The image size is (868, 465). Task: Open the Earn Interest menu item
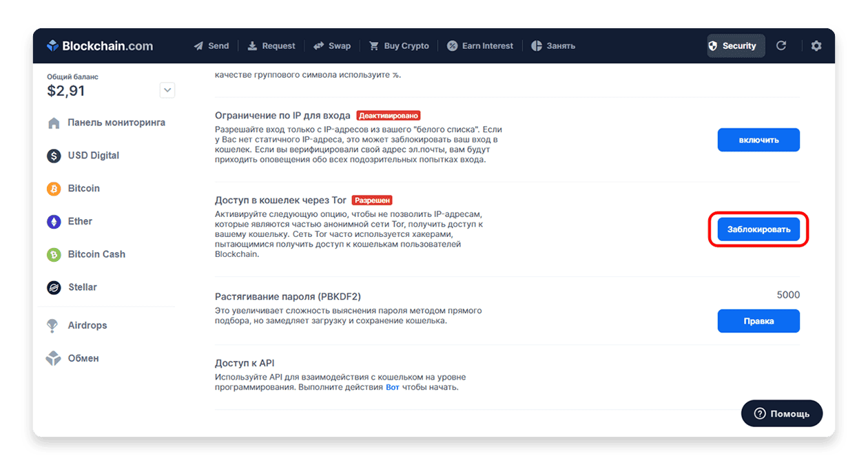[479, 46]
